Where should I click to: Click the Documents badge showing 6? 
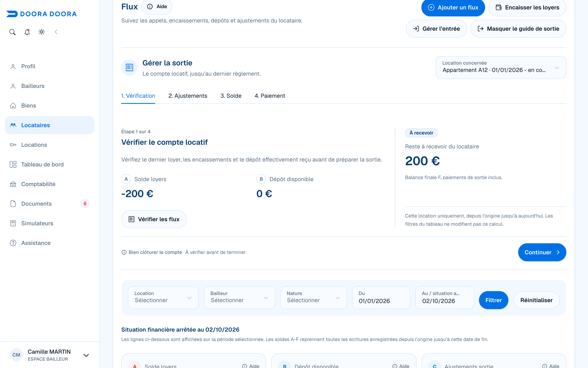[85, 204]
